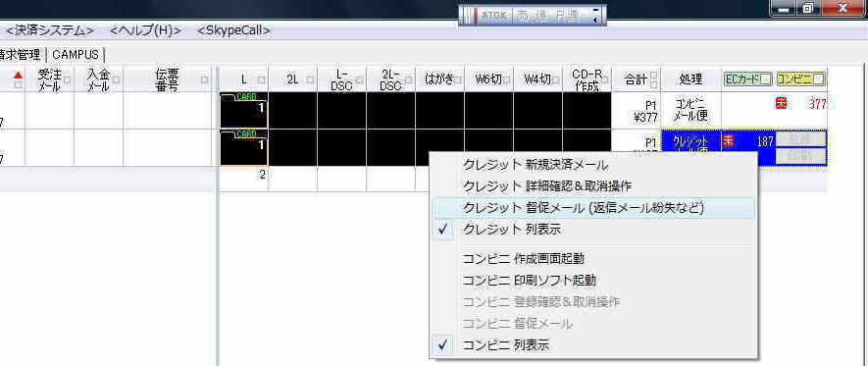This screenshot has width=868, height=366.
Task: Open the <SkypeCall> menu
Action: (233, 30)
